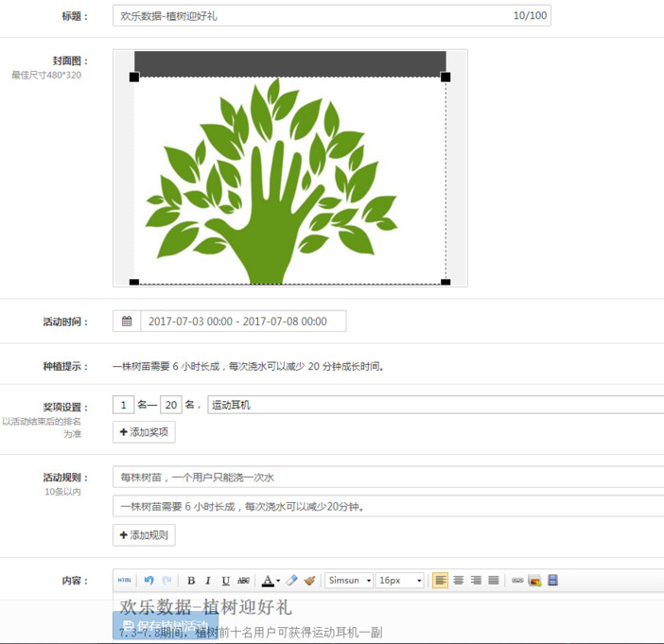Open the calendar icon beside activity time
The image size is (664, 644).
coord(127,322)
